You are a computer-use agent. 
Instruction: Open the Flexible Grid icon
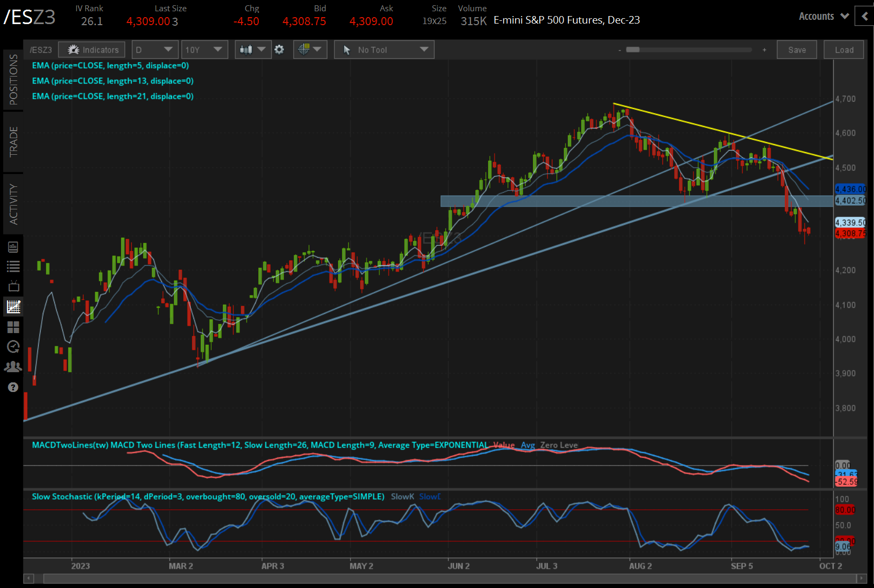(x=13, y=327)
